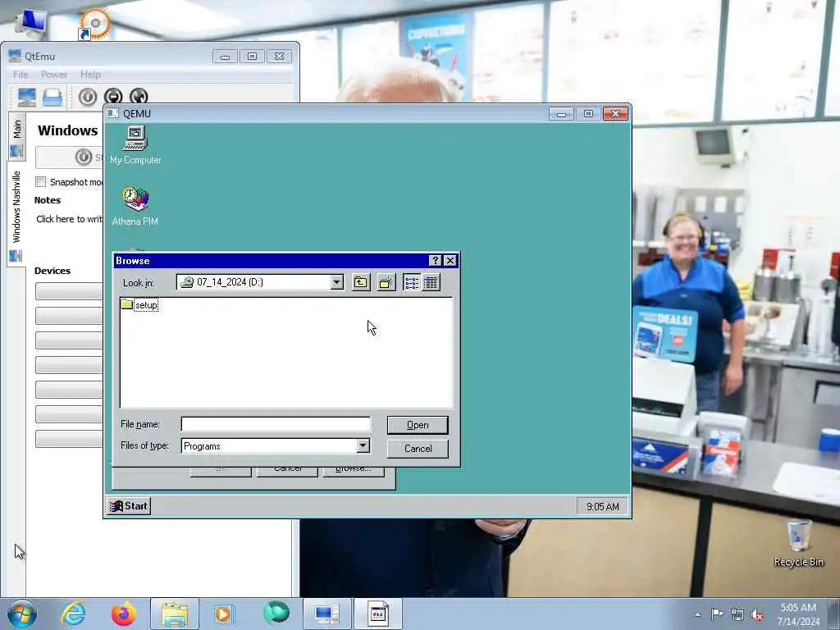Viewport: 840px width, 630px height.
Task: Click the 9:05 AM guest clock
Action: click(602, 506)
